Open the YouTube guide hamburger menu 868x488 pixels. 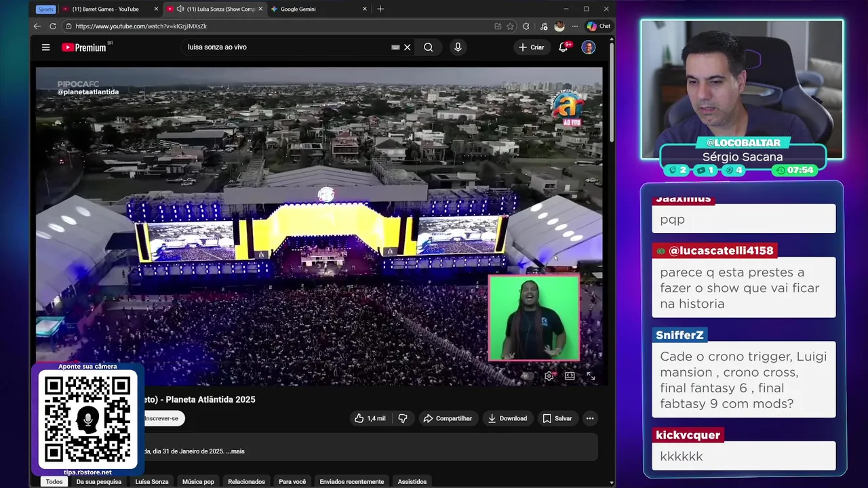[x=45, y=47]
